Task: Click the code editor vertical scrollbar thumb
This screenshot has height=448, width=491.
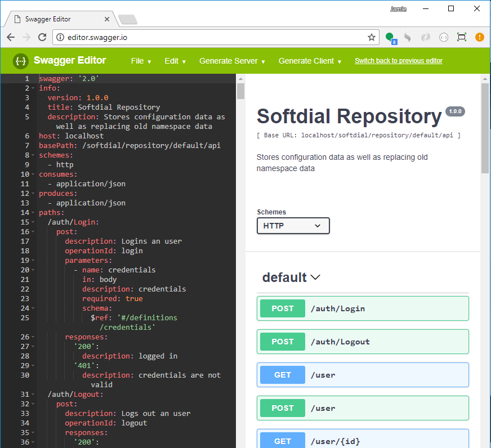Action: pos(240,91)
